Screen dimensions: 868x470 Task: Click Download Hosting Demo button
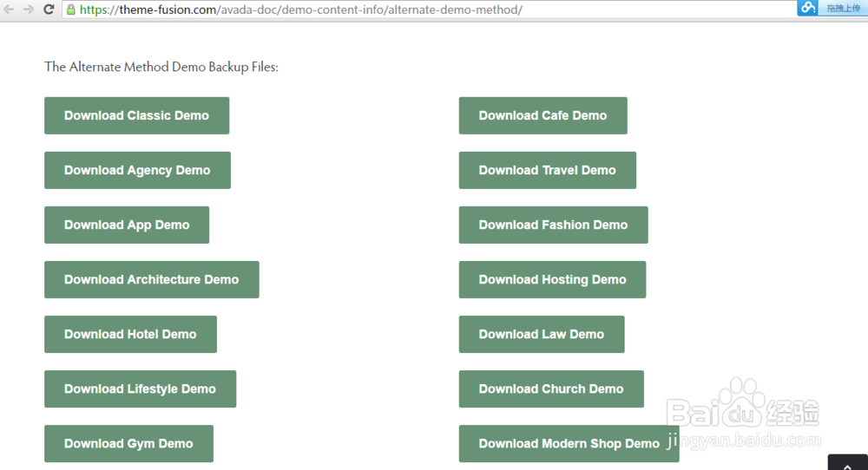coord(552,280)
